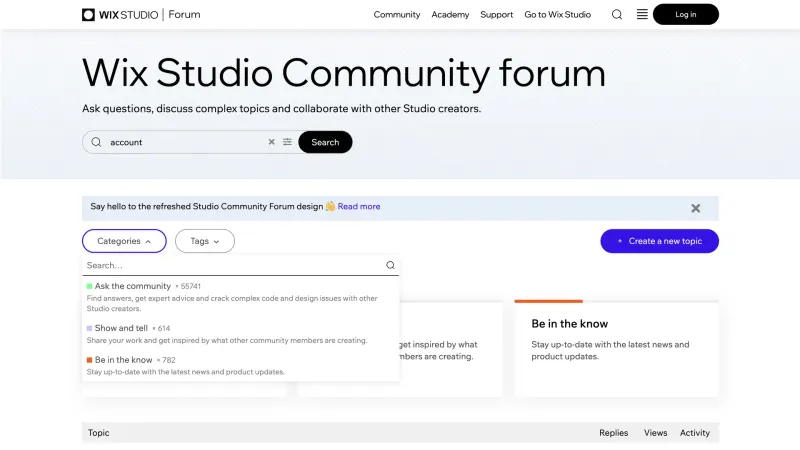
Task: Open the Read more link
Action: pos(359,206)
